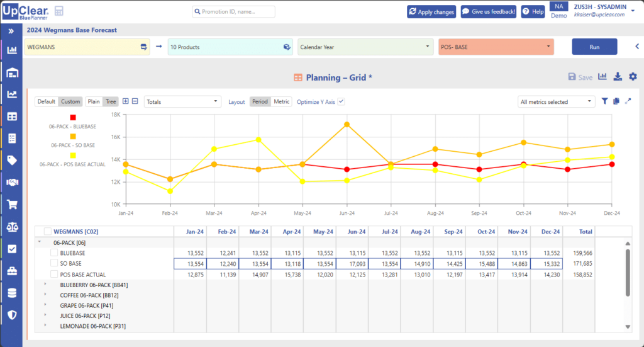The width and height of the screenshot is (644, 347).
Task: Select the Tree list mode
Action: (111, 101)
